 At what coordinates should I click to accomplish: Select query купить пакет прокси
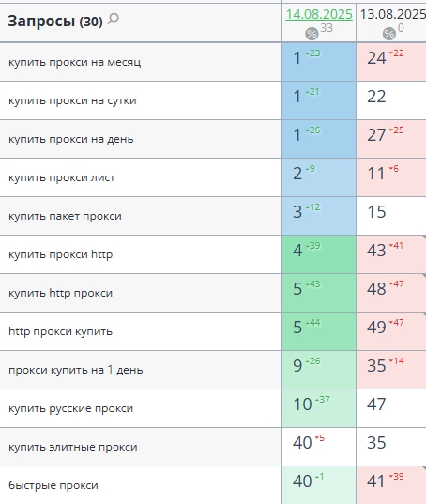pos(65,216)
